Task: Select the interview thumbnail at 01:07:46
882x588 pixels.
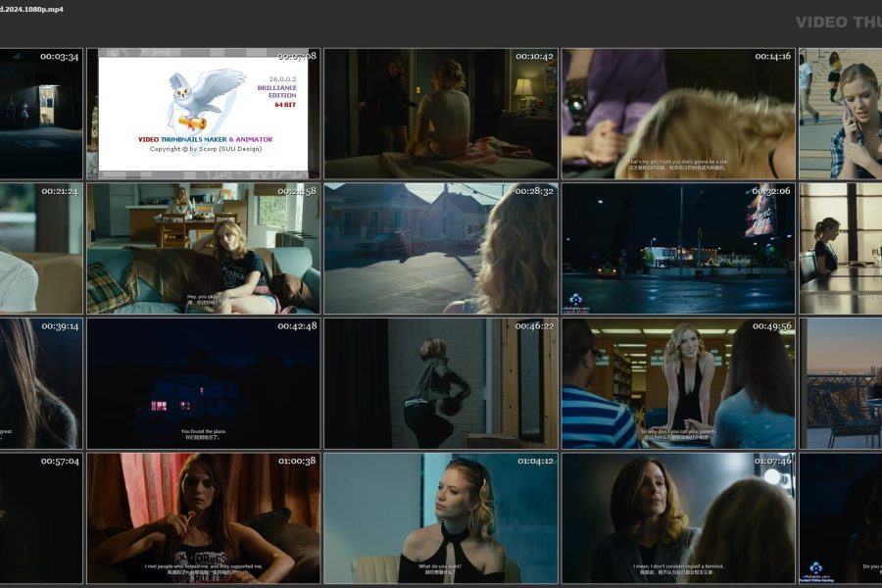Action: [x=678, y=517]
